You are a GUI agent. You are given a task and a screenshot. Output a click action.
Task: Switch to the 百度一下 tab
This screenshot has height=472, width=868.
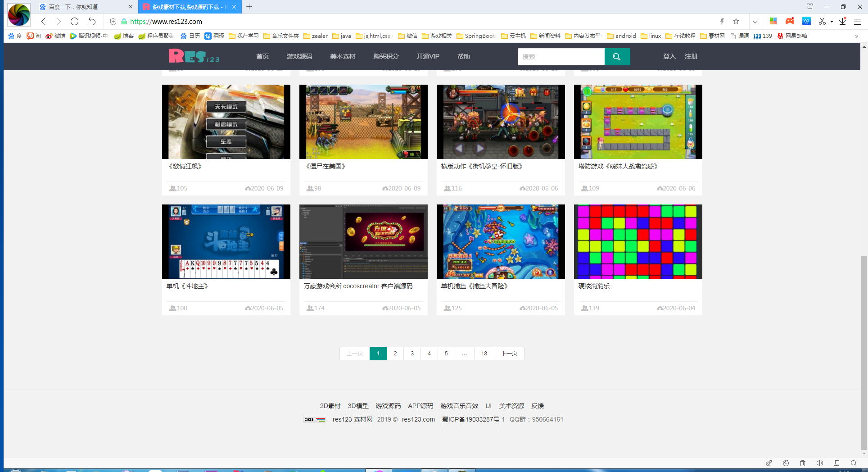tap(86, 7)
